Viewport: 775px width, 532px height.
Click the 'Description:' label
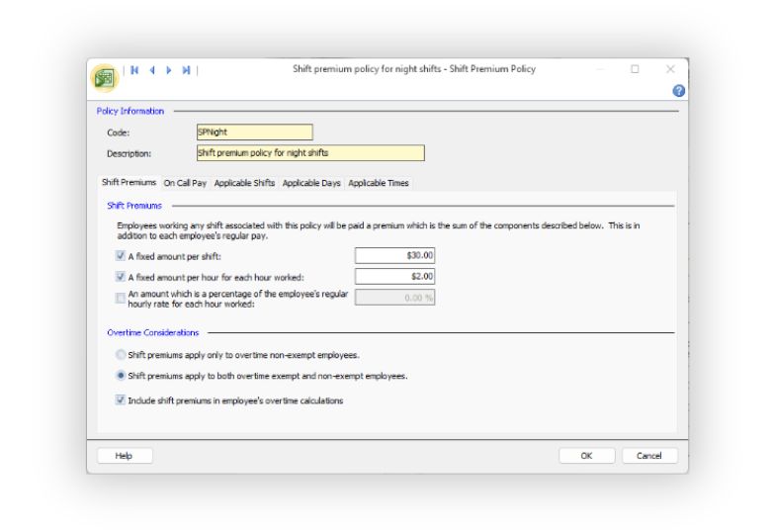pyautogui.click(x=129, y=153)
